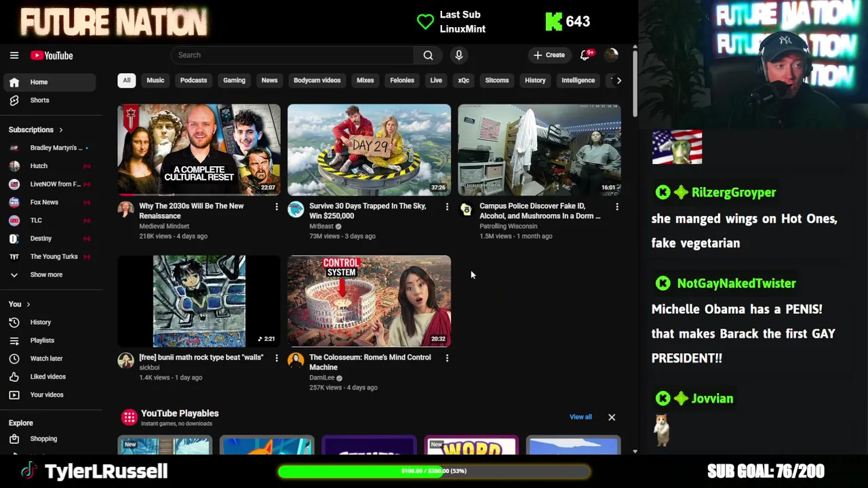Select the xQc filter chip
868x488 pixels.
(x=463, y=80)
